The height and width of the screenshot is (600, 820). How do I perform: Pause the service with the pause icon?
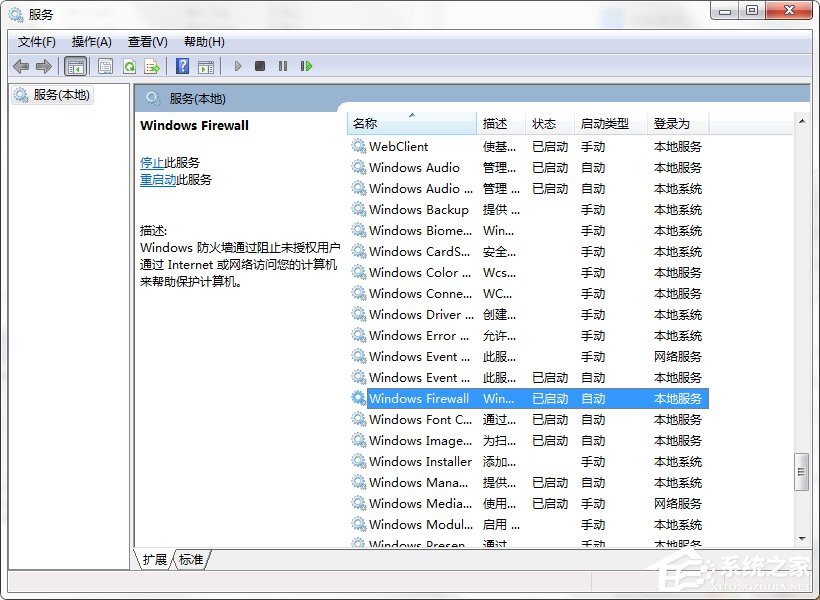pos(283,66)
